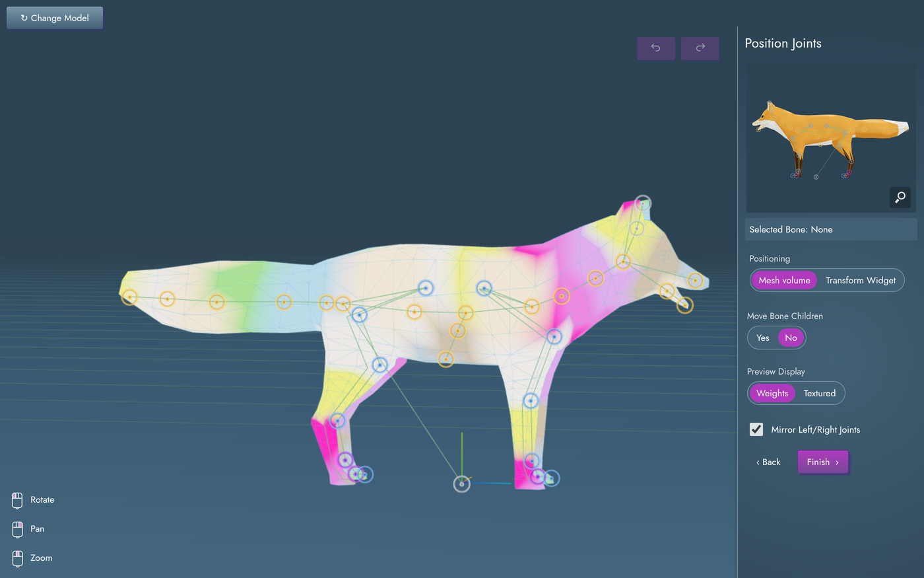Image resolution: width=924 pixels, height=578 pixels.
Task: Select the neck joint in pink area
Action: point(562,296)
